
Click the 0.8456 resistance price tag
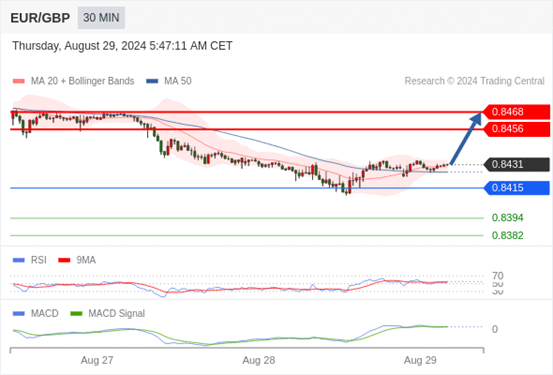click(x=516, y=129)
